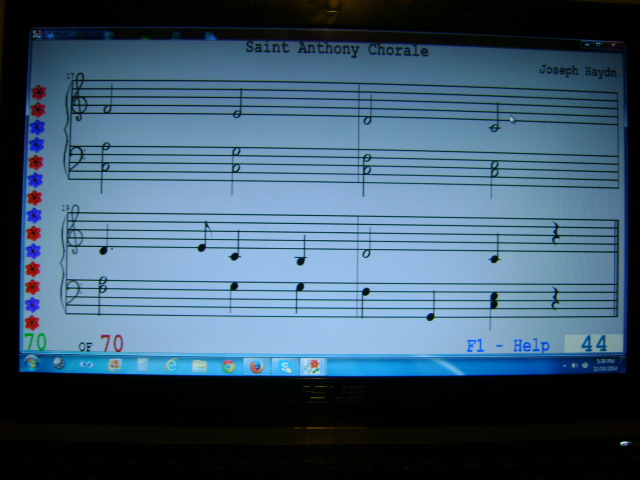This screenshot has width=640, height=480.
Task: Click the green 70 score number
Action: click(35, 342)
